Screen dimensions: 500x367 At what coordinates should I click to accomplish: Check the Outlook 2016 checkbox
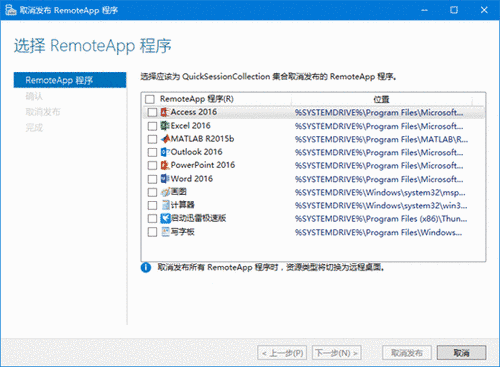pos(152,152)
